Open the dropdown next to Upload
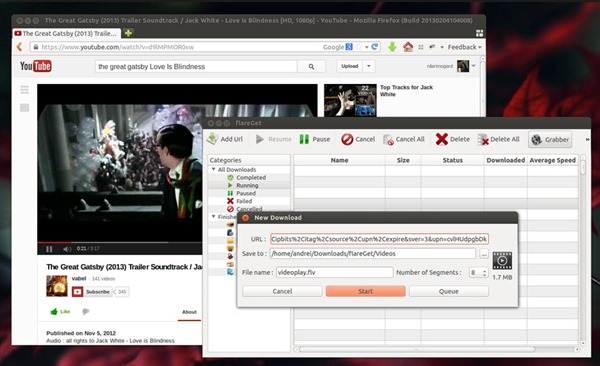 coord(369,66)
